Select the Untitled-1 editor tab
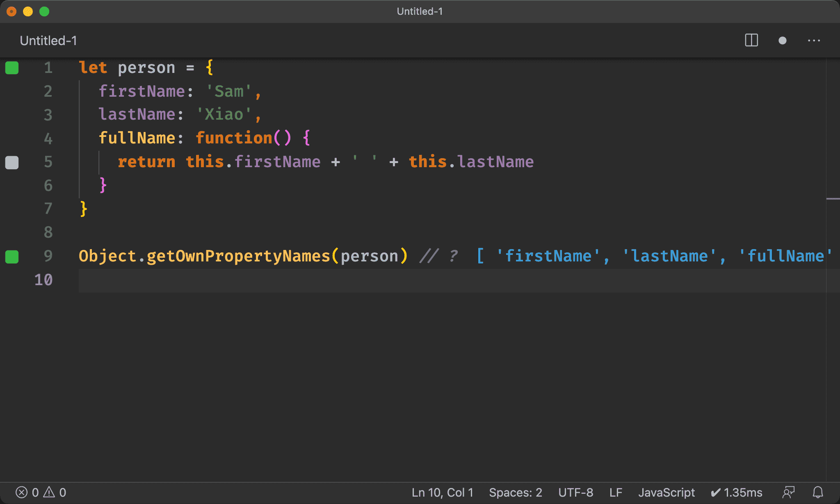Image resolution: width=840 pixels, height=504 pixels. tap(48, 41)
